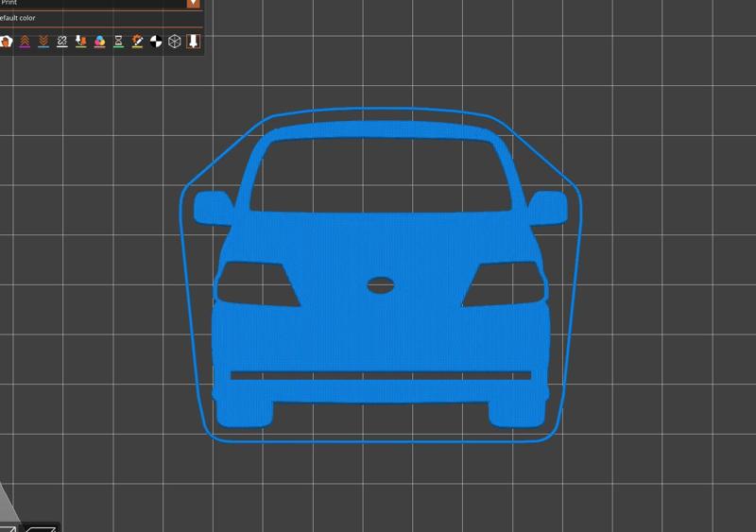Toggle seams display (broken link icon)

(62, 42)
